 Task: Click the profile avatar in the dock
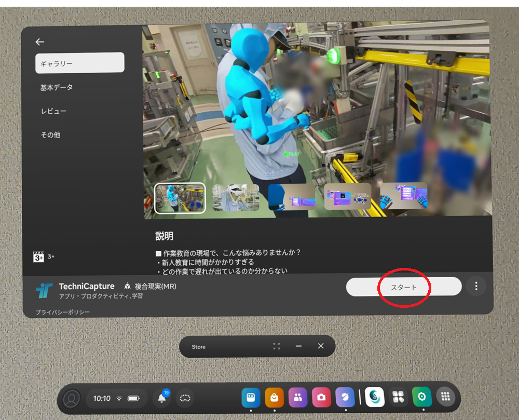(x=71, y=399)
